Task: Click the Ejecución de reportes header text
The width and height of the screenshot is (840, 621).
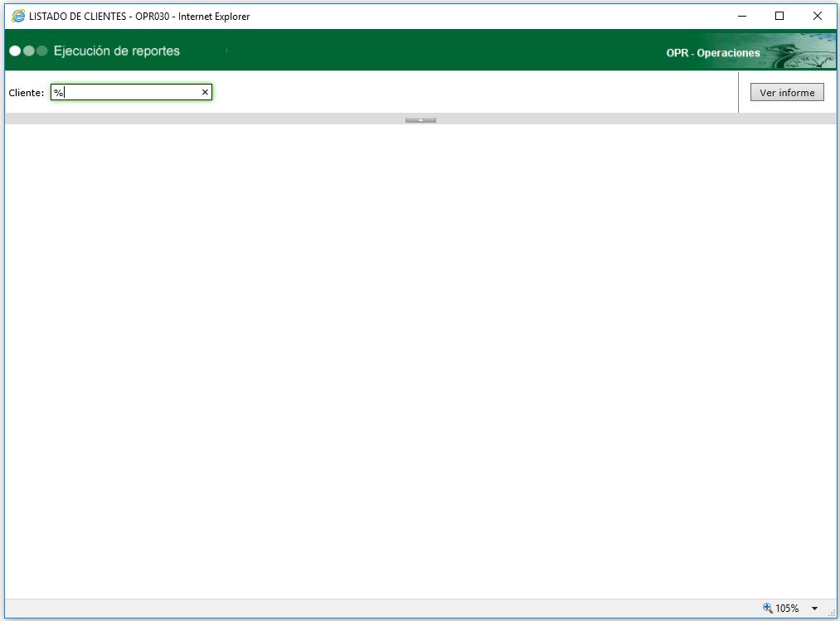Action: pyautogui.click(x=117, y=51)
